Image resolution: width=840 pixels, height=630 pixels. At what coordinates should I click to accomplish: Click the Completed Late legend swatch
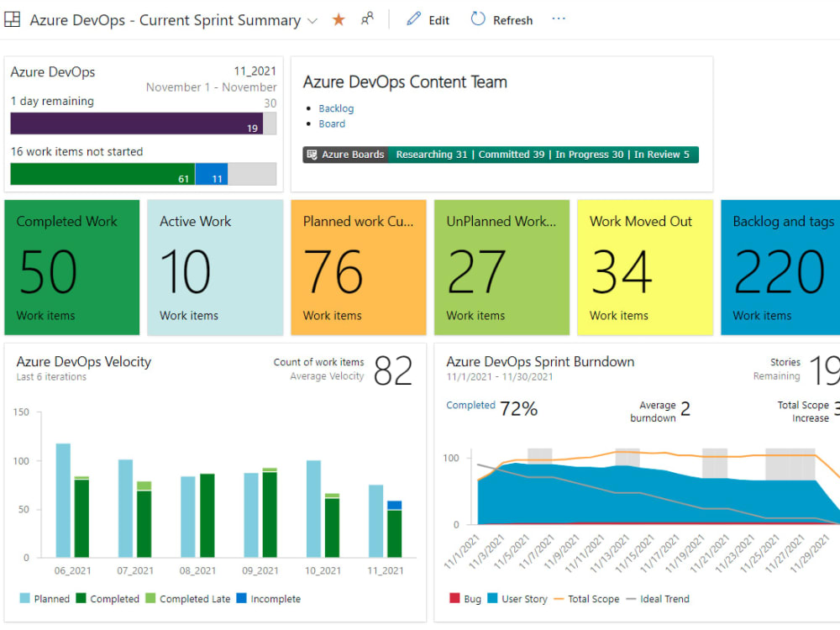150,598
